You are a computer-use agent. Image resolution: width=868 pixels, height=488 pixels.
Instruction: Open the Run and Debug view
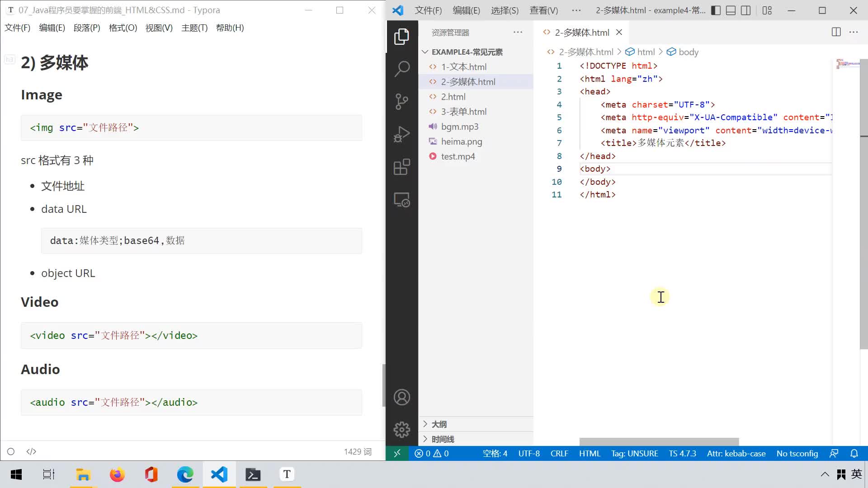tap(401, 134)
